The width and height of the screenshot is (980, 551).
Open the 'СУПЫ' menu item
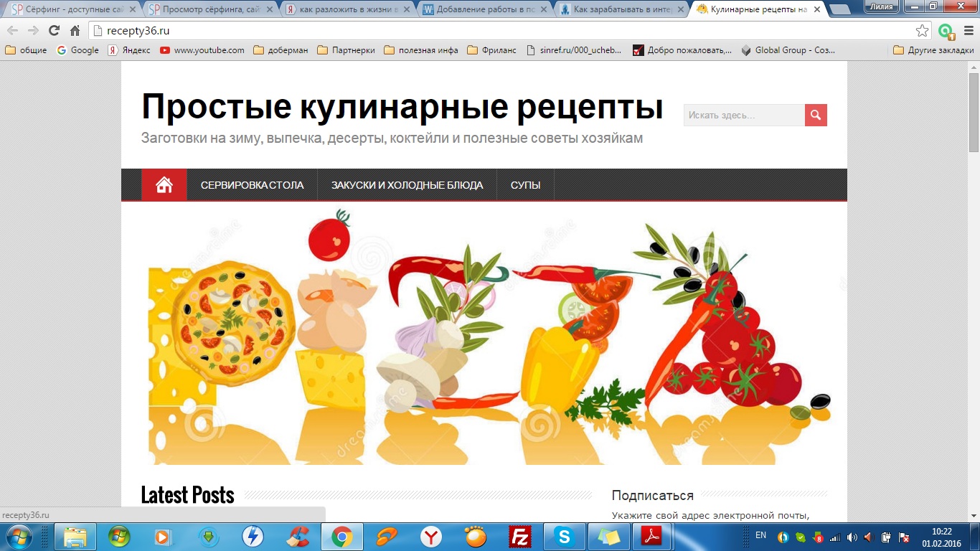coord(526,185)
